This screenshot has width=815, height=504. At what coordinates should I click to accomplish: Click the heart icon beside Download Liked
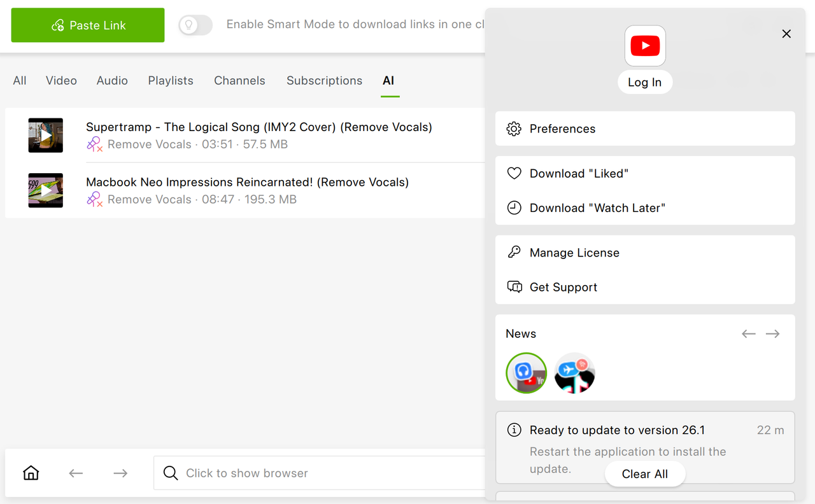pos(514,173)
